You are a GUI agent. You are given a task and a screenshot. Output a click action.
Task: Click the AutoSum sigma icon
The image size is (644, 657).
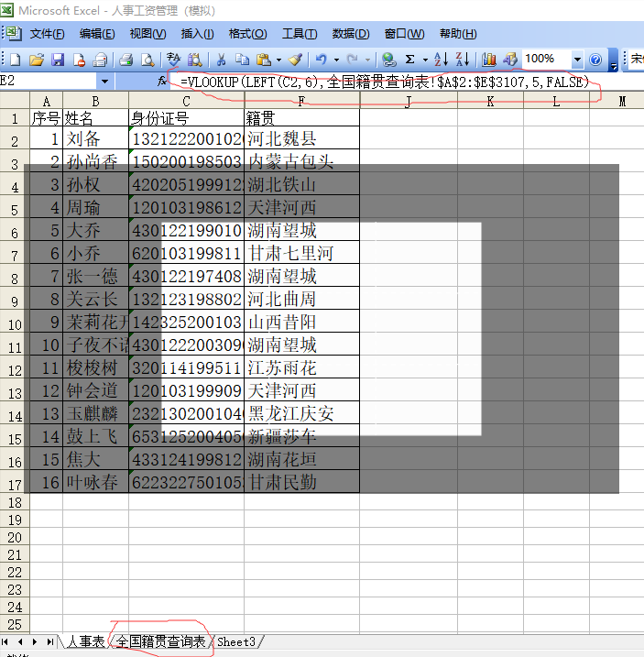point(410,60)
